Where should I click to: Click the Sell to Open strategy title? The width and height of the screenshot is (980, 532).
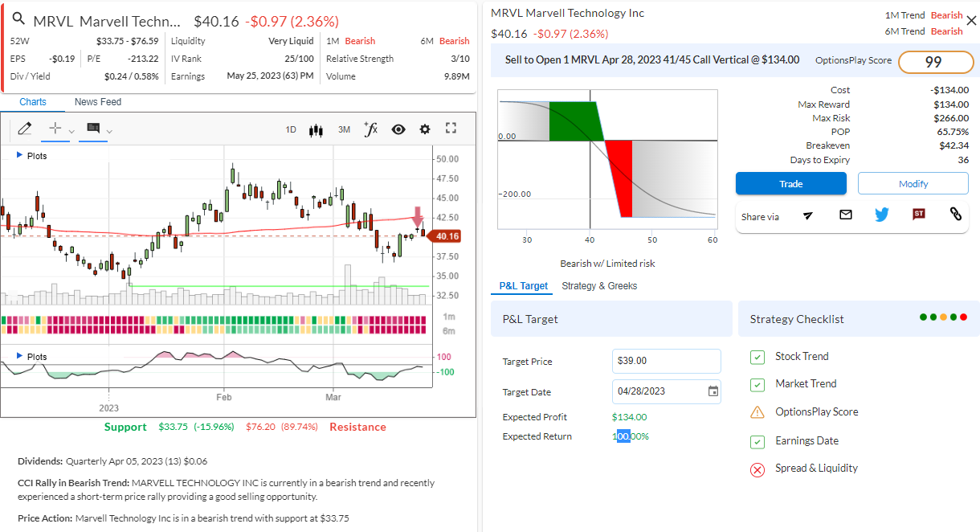[x=652, y=59]
